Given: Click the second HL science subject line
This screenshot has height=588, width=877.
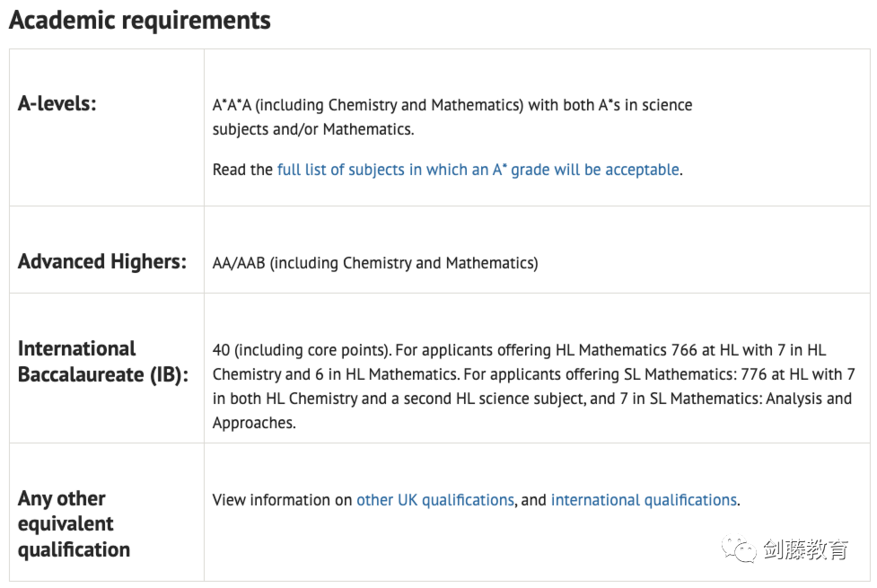Looking at the screenshot, I should [532, 399].
